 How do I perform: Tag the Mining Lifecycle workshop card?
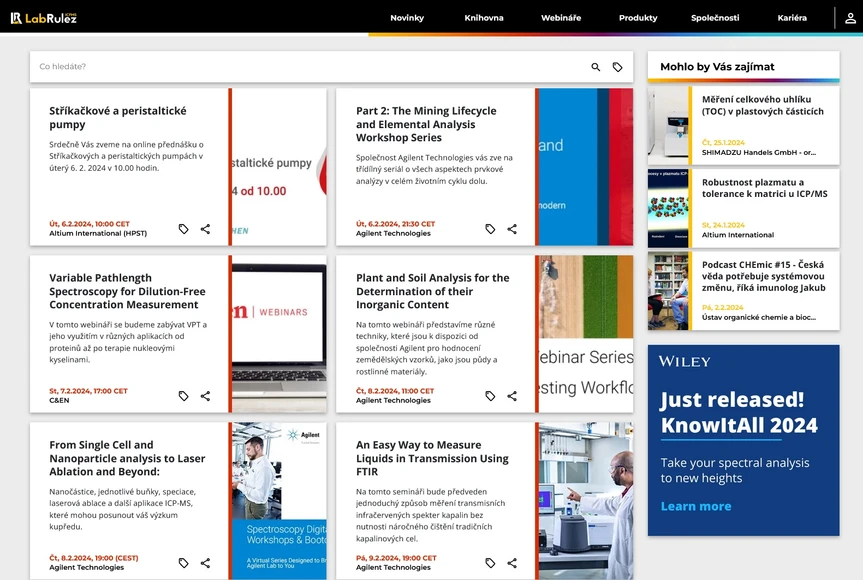pyautogui.click(x=490, y=229)
